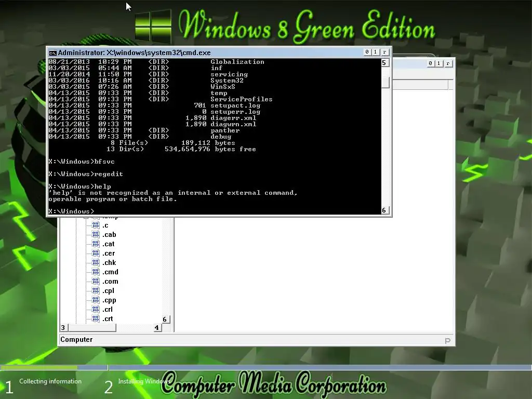Click the .cpl key label in tree
The image size is (532, 399).
tap(108, 291)
